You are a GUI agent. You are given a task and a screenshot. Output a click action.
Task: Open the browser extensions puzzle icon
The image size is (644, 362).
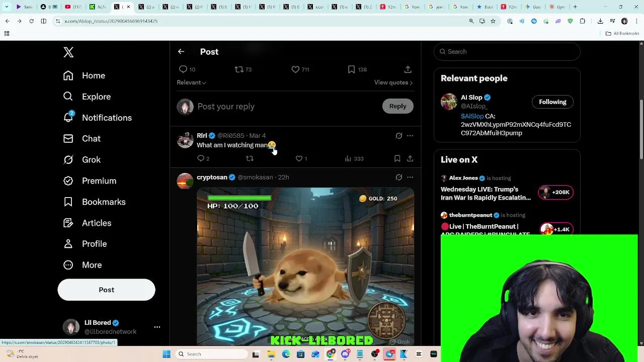coord(583,21)
